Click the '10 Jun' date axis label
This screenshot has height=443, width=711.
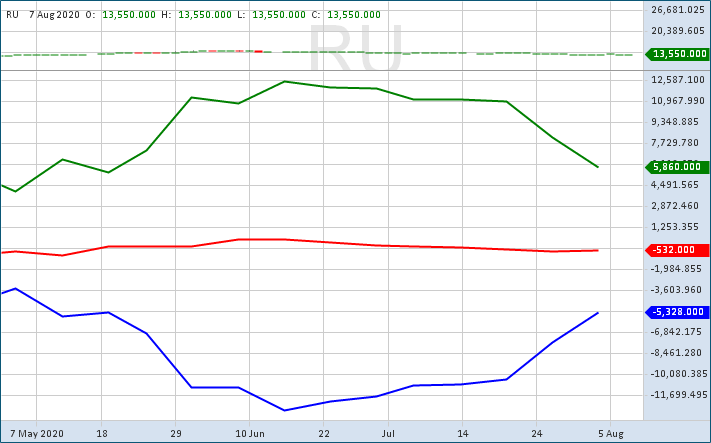coord(249,434)
